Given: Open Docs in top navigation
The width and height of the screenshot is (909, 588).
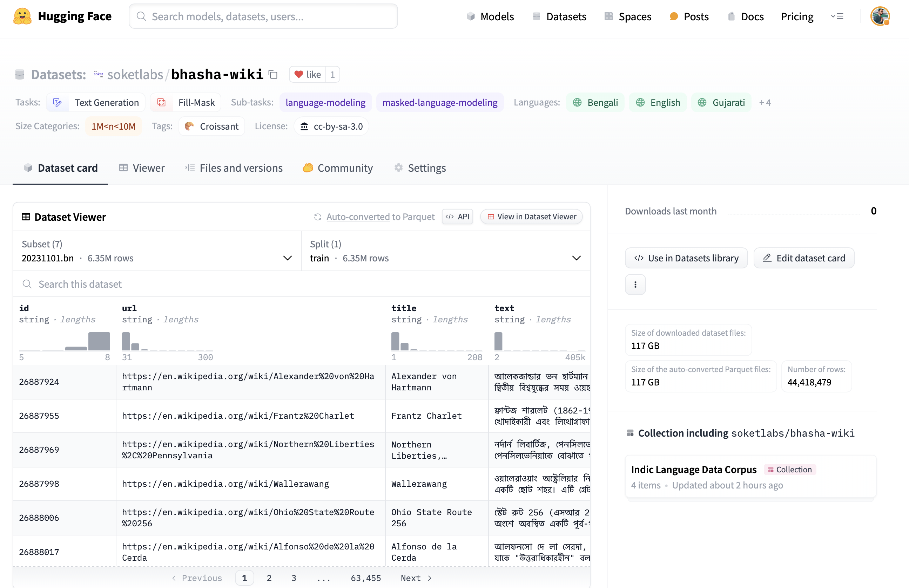Looking at the screenshot, I should click(x=745, y=16).
